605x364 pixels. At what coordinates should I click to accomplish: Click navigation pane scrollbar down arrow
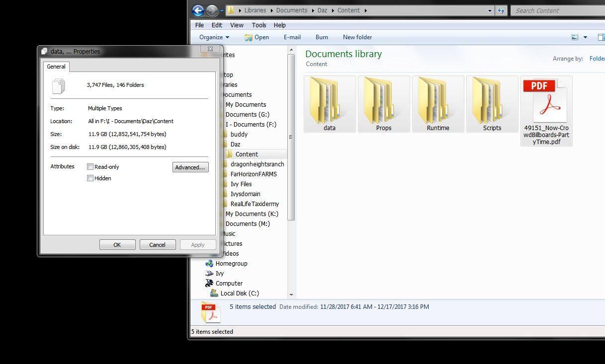[291, 294]
